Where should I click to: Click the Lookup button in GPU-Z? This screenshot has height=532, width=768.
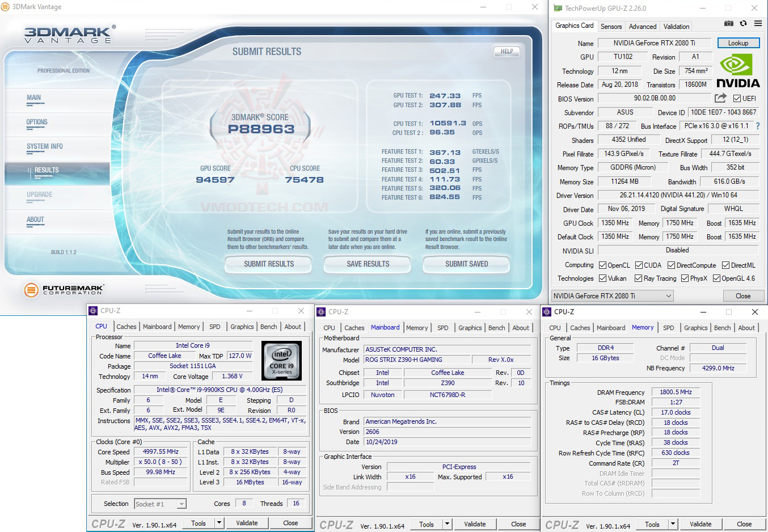(738, 43)
